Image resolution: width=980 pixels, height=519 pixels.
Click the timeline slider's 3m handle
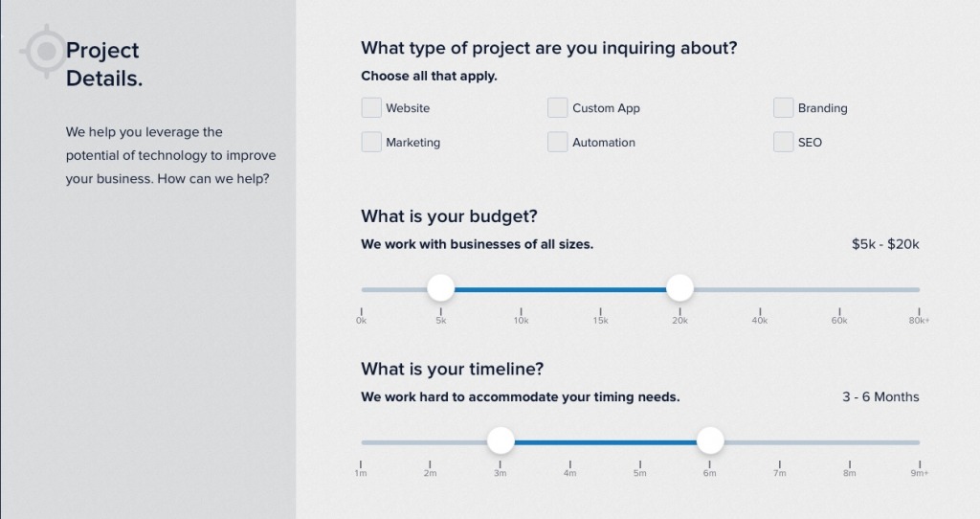click(x=501, y=440)
